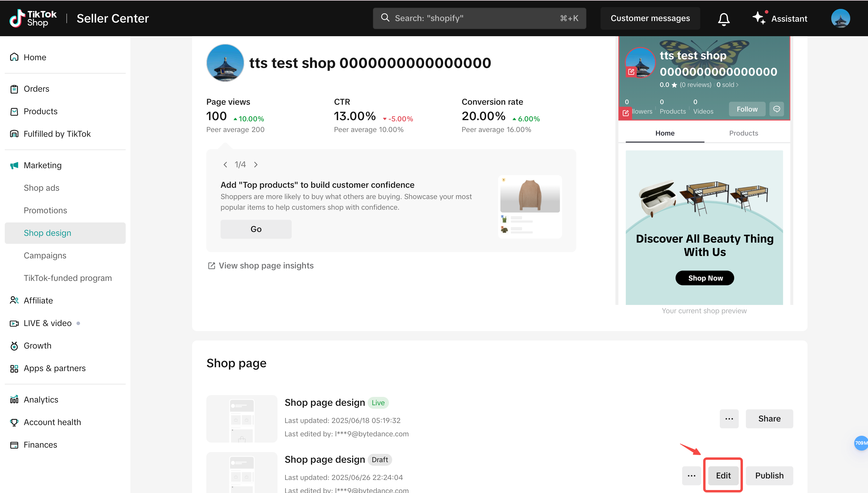This screenshot has height=493, width=868.
Task: Click chat bubble icon next to Follow
Action: point(776,109)
